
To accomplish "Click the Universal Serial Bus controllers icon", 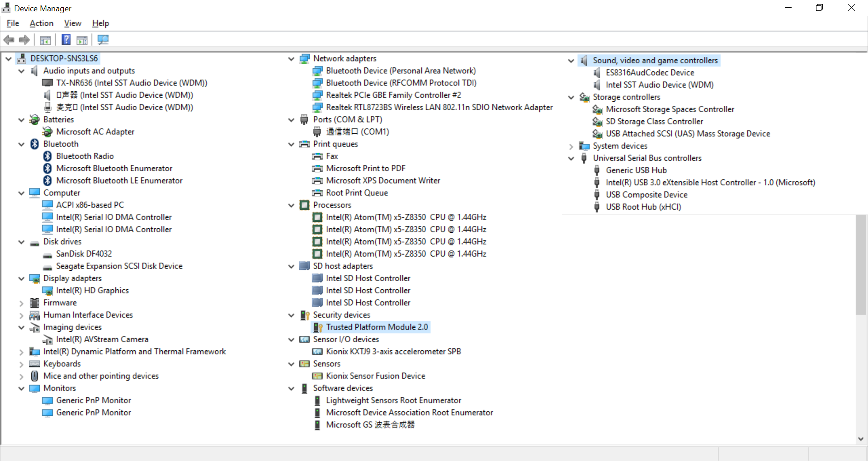I will point(584,158).
